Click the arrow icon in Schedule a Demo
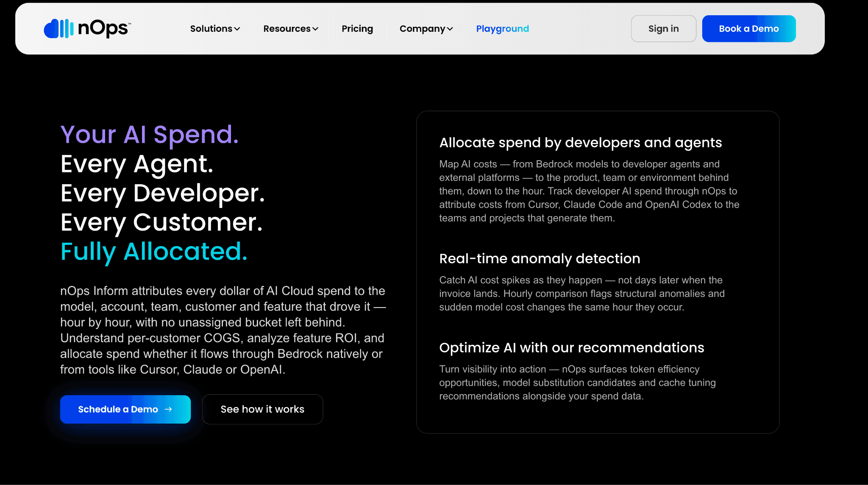Viewport: 868px width, 485px height. 168,409
